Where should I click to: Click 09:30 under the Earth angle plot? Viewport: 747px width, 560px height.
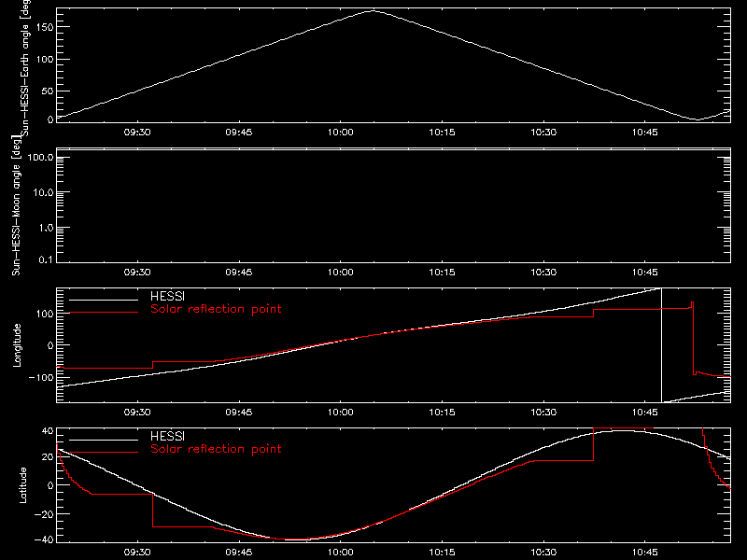pos(137,132)
